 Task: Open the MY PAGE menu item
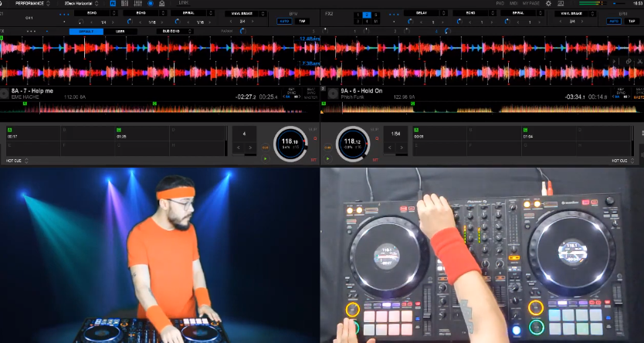tap(531, 3)
